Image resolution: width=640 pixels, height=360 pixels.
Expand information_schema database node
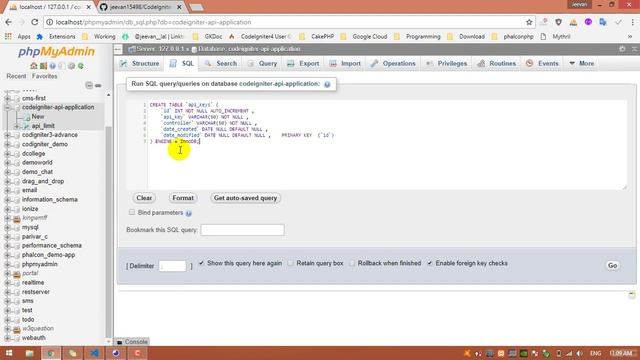coord(7,200)
